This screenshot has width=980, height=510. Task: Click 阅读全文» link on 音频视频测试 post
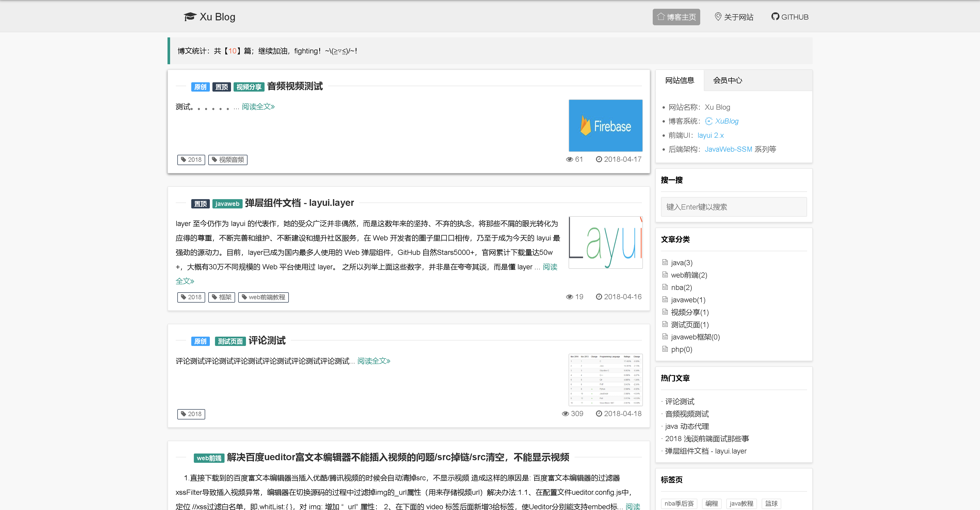tap(258, 107)
